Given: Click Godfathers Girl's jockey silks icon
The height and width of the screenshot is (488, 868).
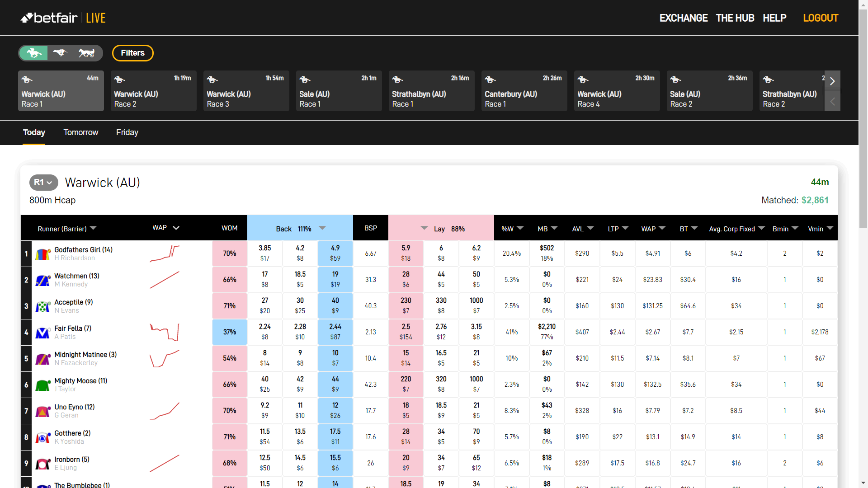Looking at the screenshot, I should coord(42,253).
